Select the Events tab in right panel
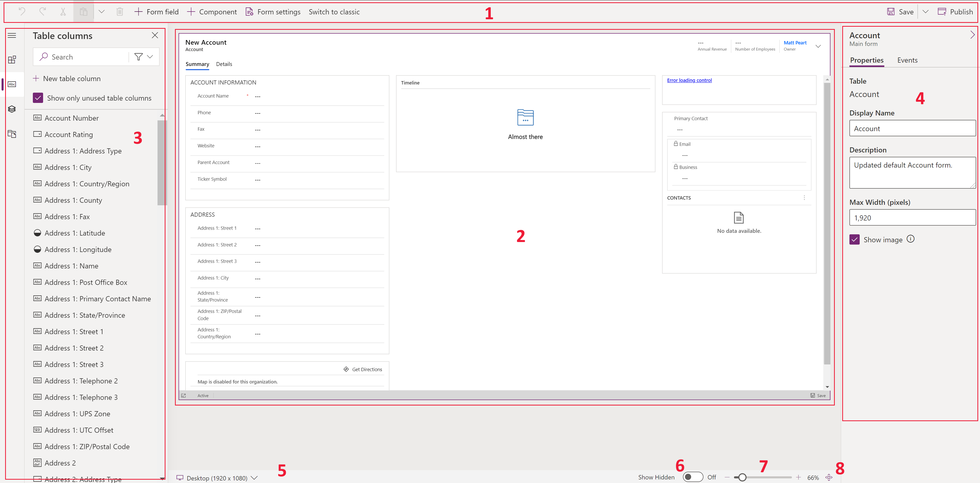The height and width of the screenshot is (483, 980). coord(907,60)
